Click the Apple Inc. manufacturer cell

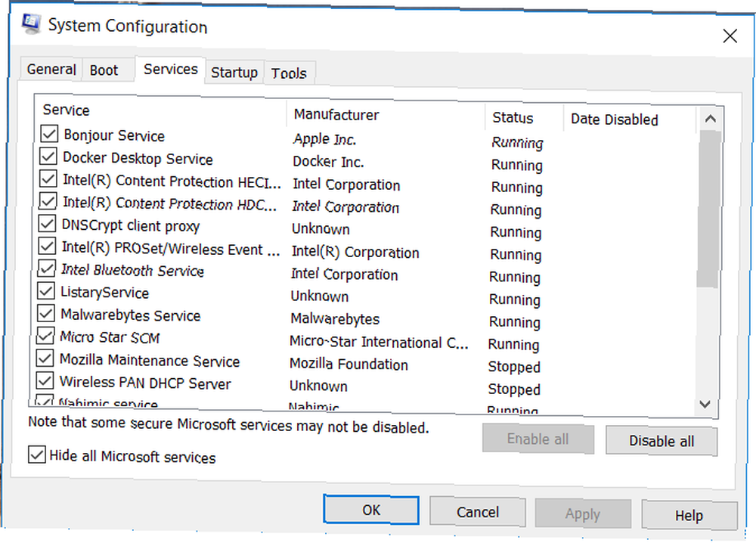click(x=325, y=139)
